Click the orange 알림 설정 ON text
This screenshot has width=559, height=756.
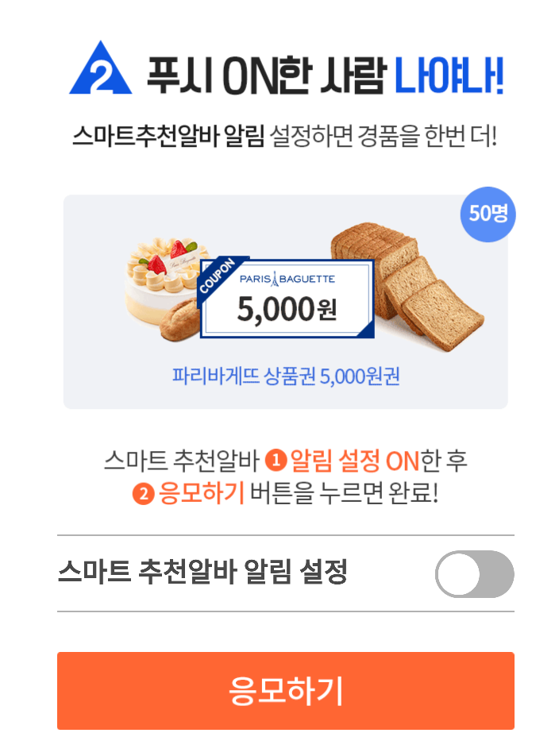point(354,460)
